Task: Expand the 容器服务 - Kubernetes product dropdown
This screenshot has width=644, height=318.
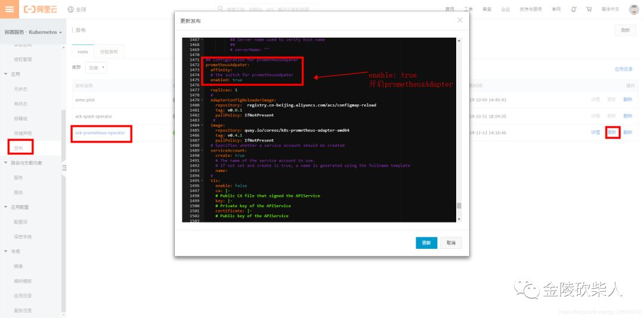Action: (x=33, y=32)
